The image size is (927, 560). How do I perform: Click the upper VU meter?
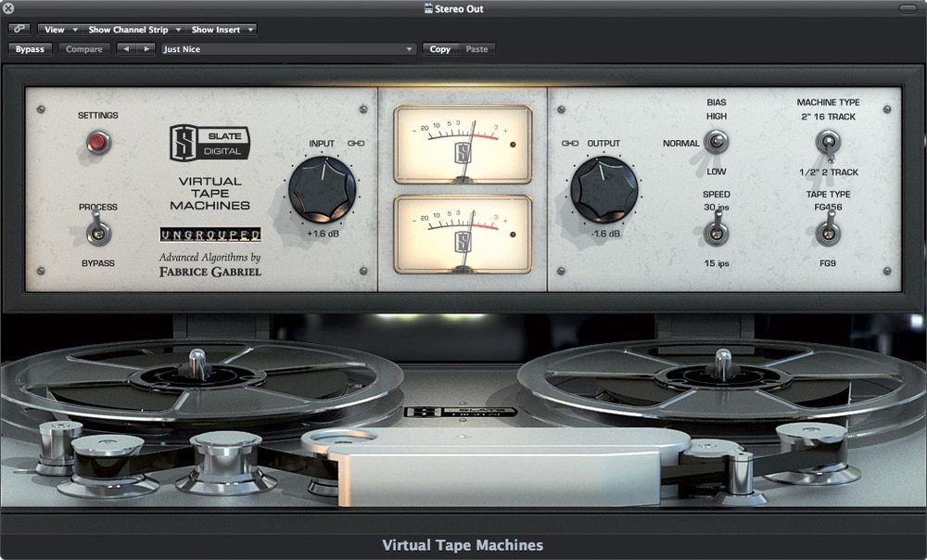(x=463, y=145)
